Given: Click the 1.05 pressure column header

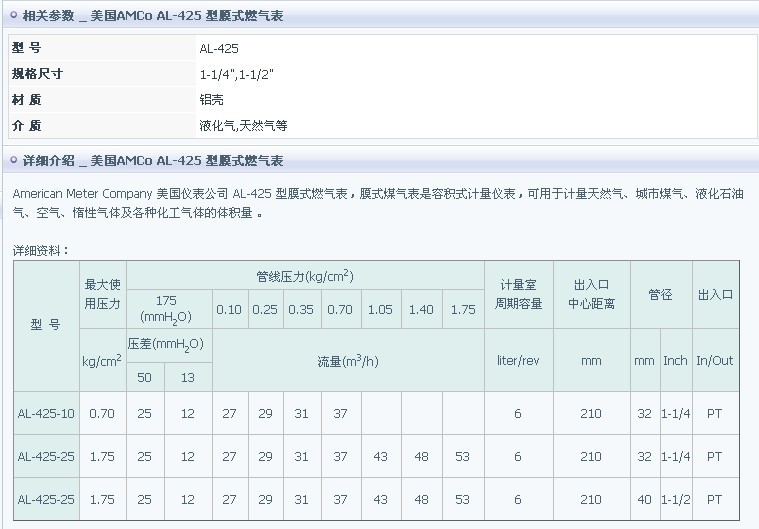Looking at the screenshot, I should coord(381,309).
